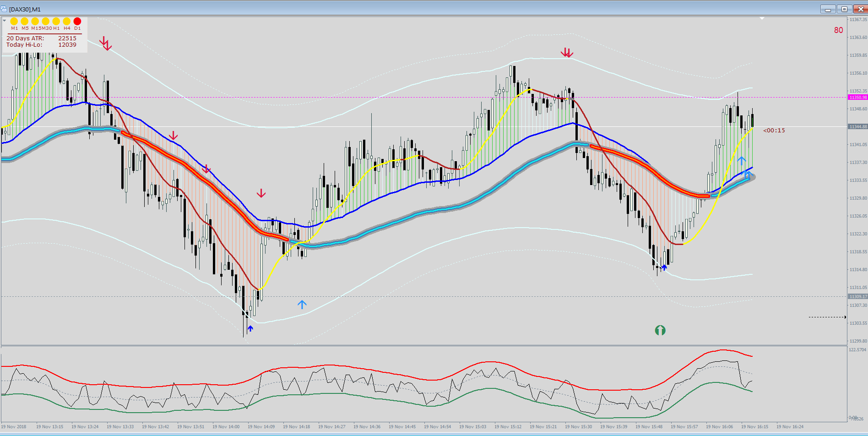Select the dark blue up arrow at 15:48 low
The width and height of the screenshot is (868, 436).
click(664, 267)
